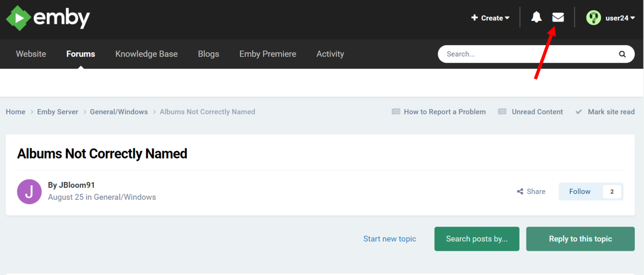Follow the Start new topic link
Viewport: 644px width, 275px height.
(x=390, y=238)
